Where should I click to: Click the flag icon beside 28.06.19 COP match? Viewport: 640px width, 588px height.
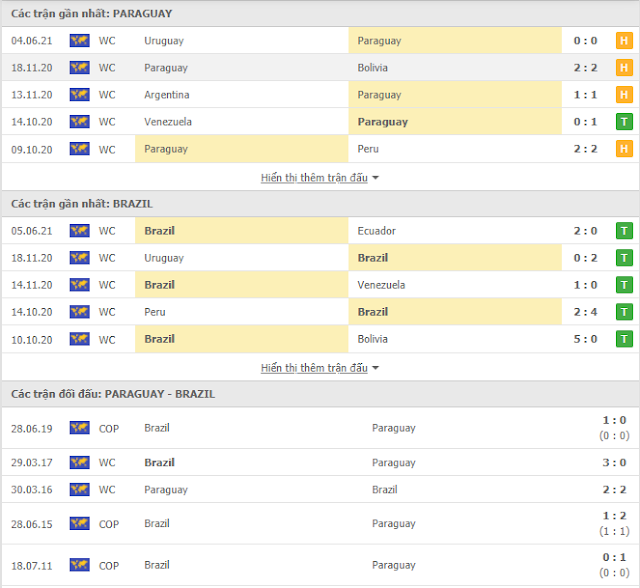tap(80, 428)
